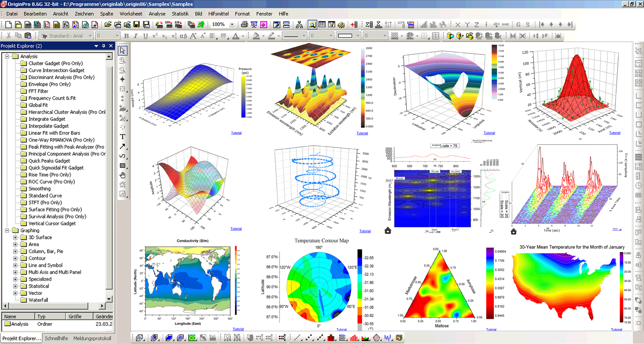Create a new project with toolbar icon
This screenshot has width=644, height=344.
pyautogui.click(x=9, y=25)
